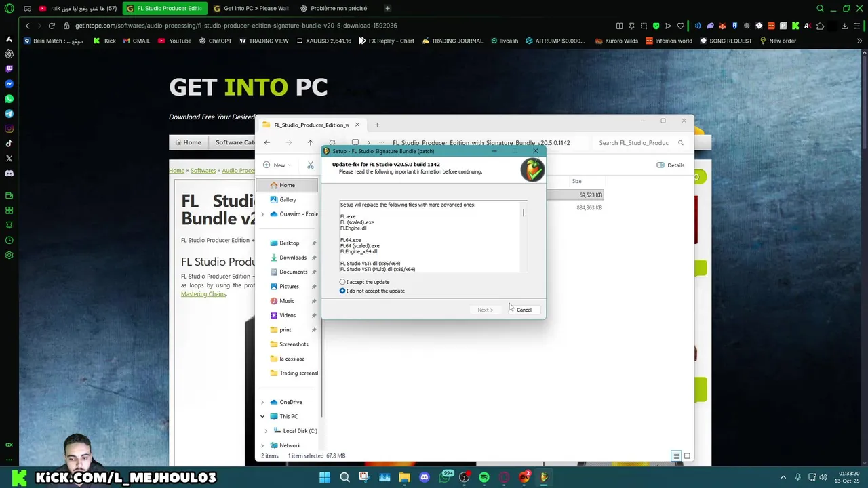Switch Explorer to details list view

[676, 456]
